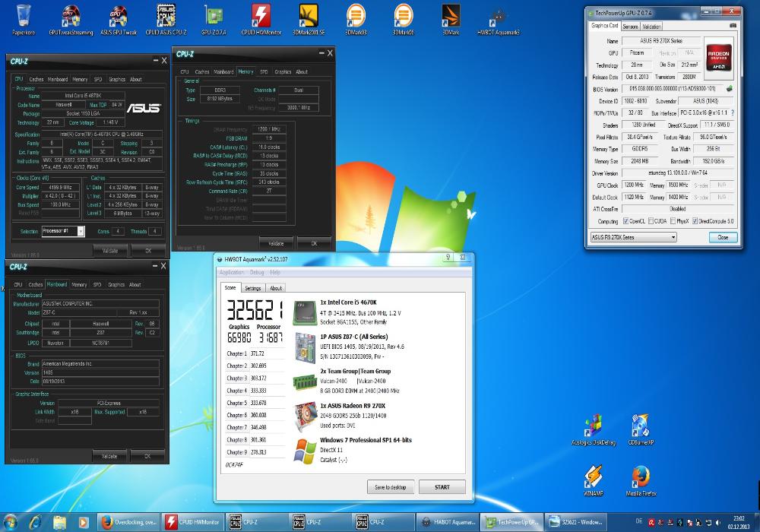The width and height of the screenshot is (760, 532).
Task: Open the Application menu in HWBOT Aquamark
Action: (x=232, y=272)
